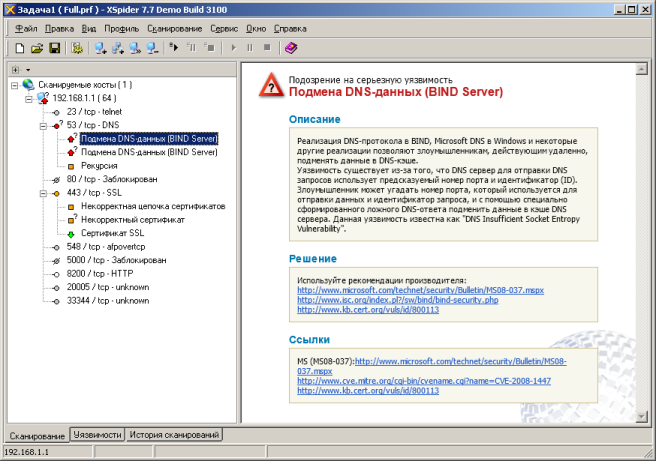Switch to История сканирований tab
Image resolution: width=656 pixels, height=461 pixels.
click(174, 435)
